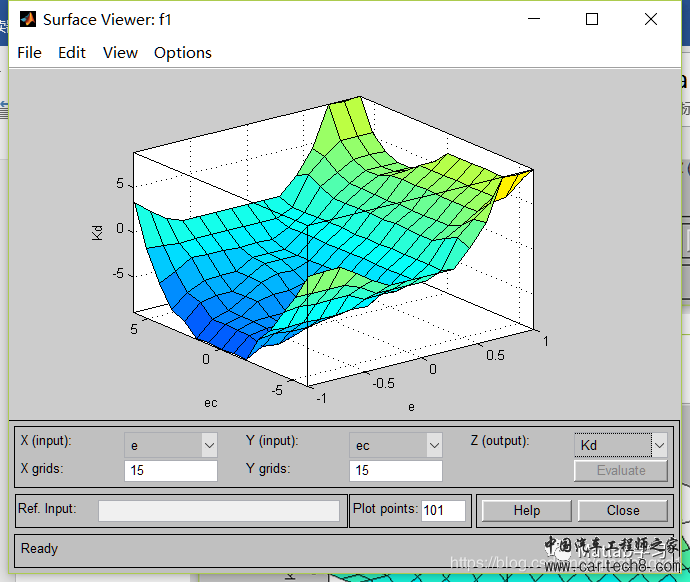Image resolution: width=690 pixels, height=582 pixels.
Task: Close the Surface Viewer window
Action: 651,19
